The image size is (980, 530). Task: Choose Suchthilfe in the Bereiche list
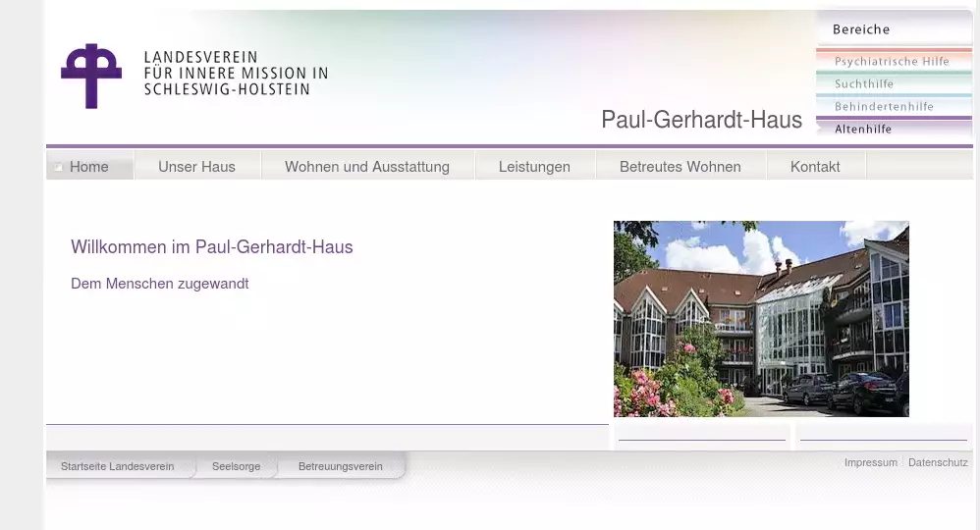[864, 83]
